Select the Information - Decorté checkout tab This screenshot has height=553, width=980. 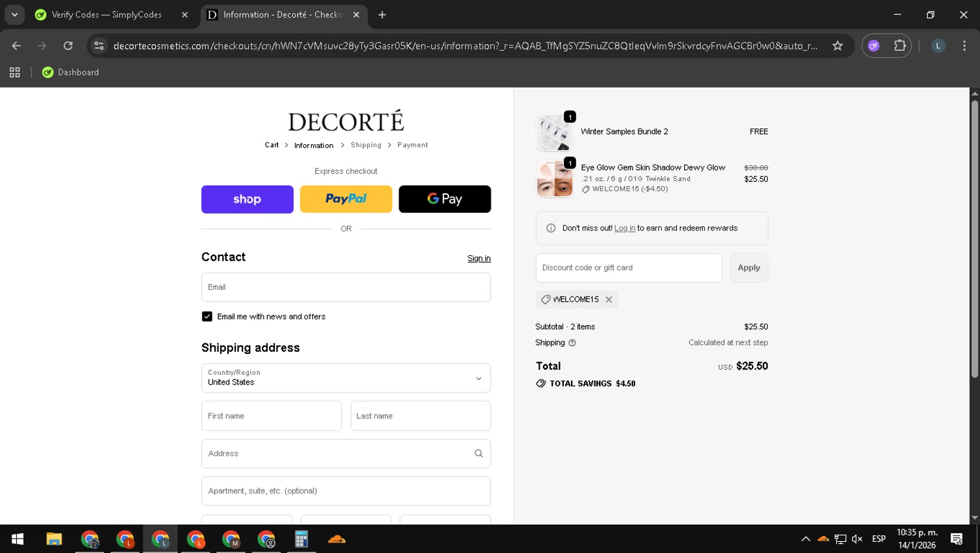point(282,14)
